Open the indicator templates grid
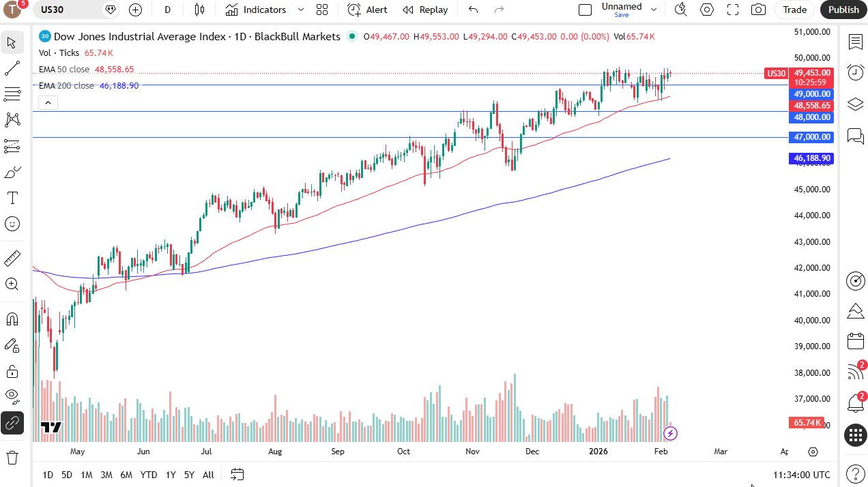Screen dimensions: 868x487 coord(322,10)
